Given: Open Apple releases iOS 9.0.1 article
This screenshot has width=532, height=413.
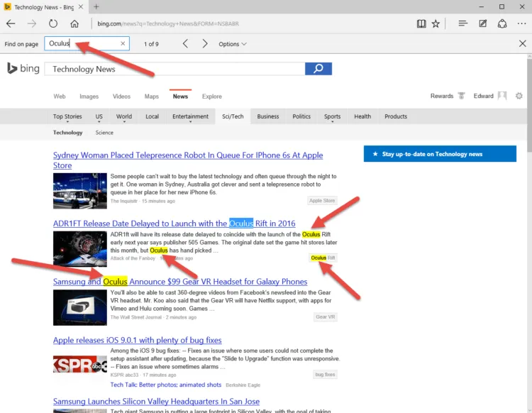Looking at the screenshot, I should pyautogui.click(x=138, y=340).
